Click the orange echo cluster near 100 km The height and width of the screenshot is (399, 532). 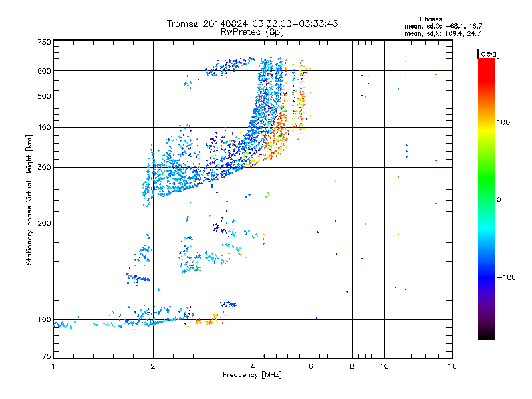coord(206,320)
